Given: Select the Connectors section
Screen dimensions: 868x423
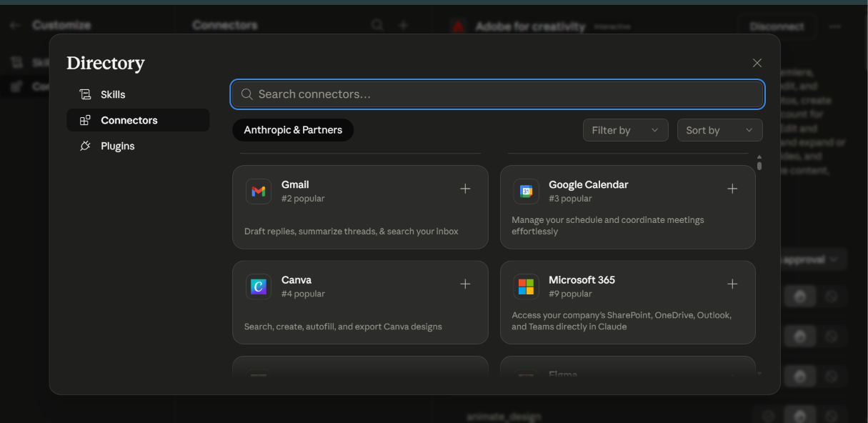Looking at the screenshot, I should 138,120.
